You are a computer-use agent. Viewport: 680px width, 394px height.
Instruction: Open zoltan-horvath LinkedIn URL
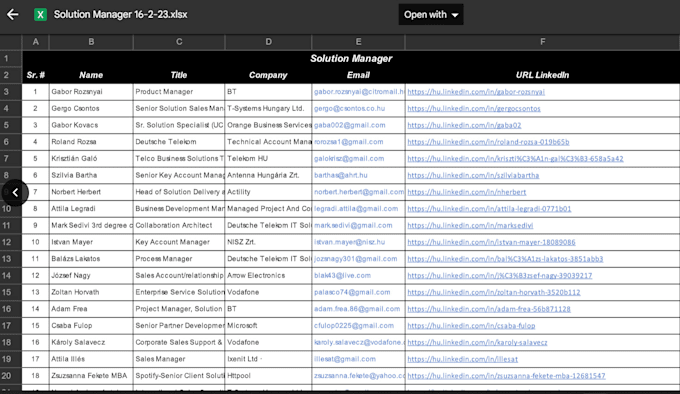[x=494, y=293]
